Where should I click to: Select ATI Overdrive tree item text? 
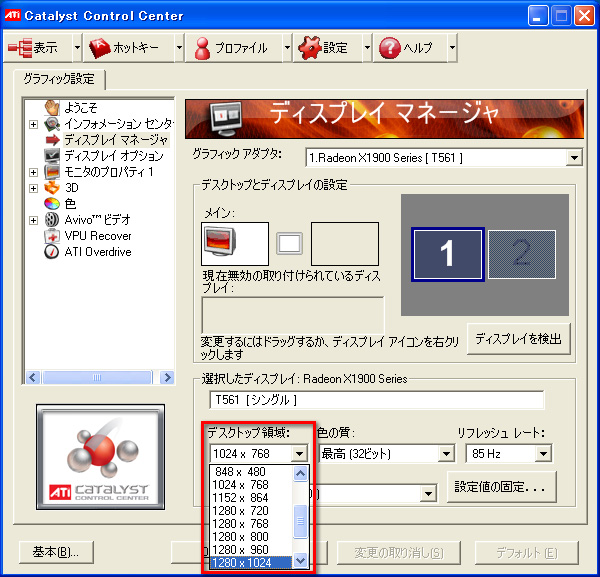(x=98, y=252)
